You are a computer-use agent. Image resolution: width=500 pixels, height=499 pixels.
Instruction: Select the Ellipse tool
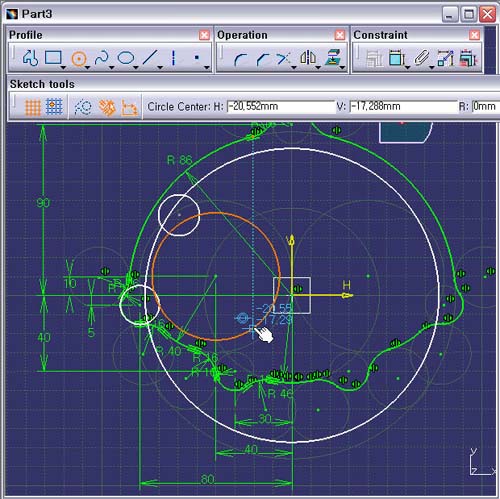point(126,58)
